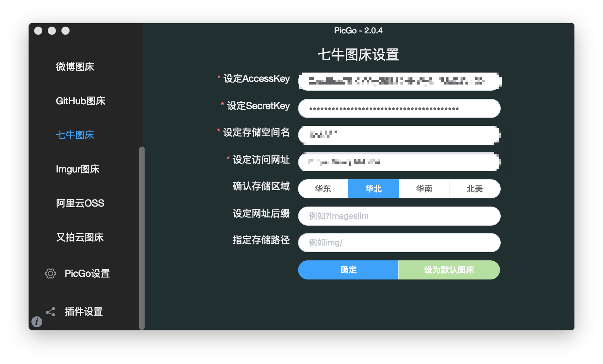Click the PicGo - 2.0.4 title text
This screenshot has width=603, height=364.
coord(358,31)
